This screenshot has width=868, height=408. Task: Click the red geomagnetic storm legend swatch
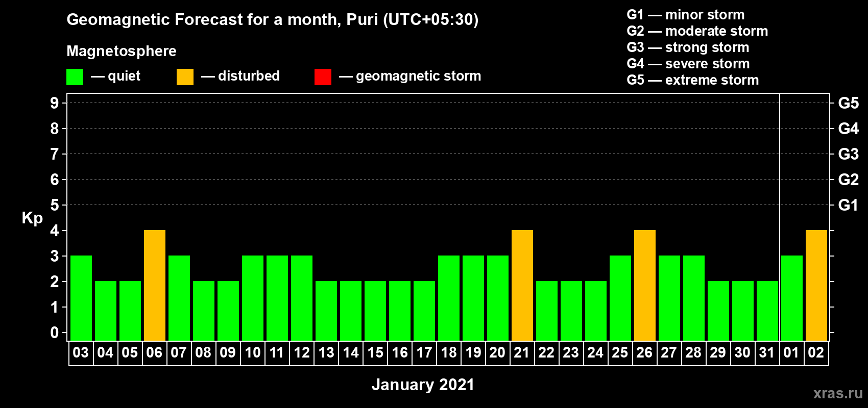click(x=323, y=77)
